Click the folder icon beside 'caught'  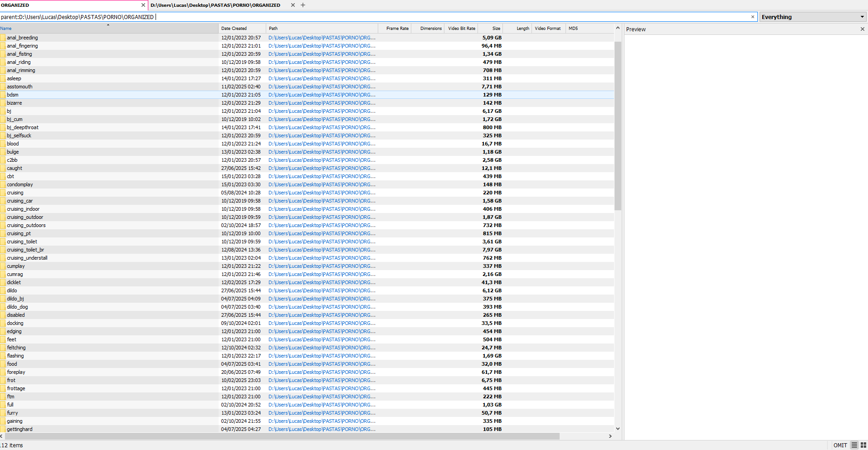click(x=3, y=168)
